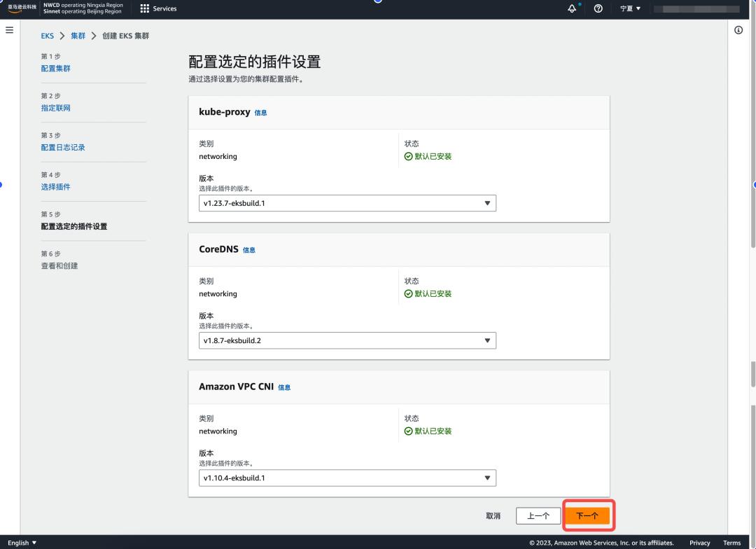
Task: View notifications via the bell icon
Action: (x=571, y=8)
